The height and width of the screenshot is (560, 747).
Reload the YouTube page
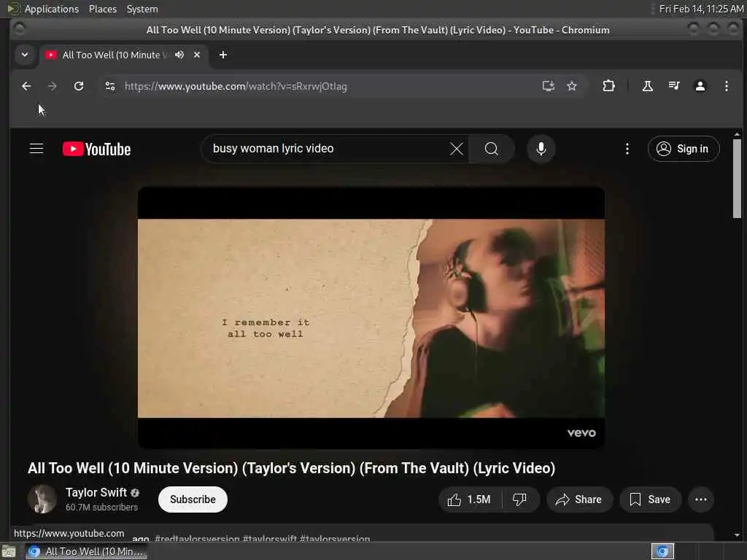[x=79, y=86]
